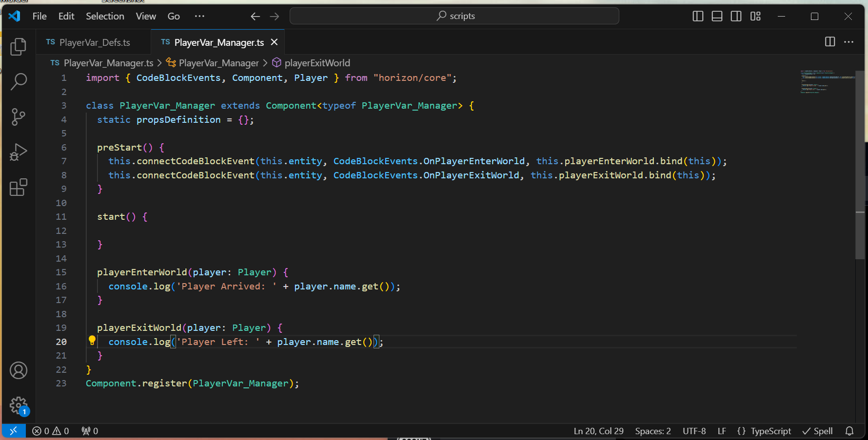The height and width of the screenshot is (440, 868).
Task: Open the Search view in activity bar
Action: pos(19,81)
